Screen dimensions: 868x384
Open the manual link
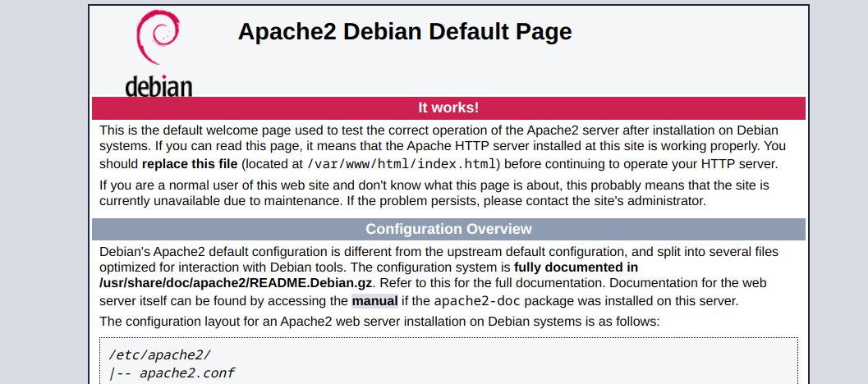[x=374, y=302]
